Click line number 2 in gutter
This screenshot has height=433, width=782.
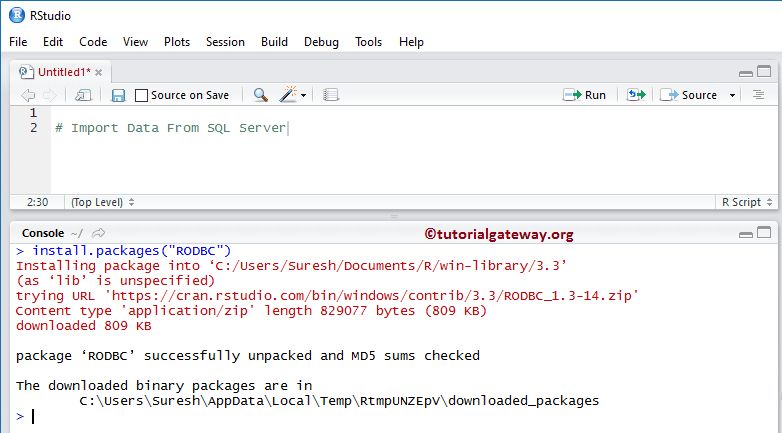tap(33, 128)
